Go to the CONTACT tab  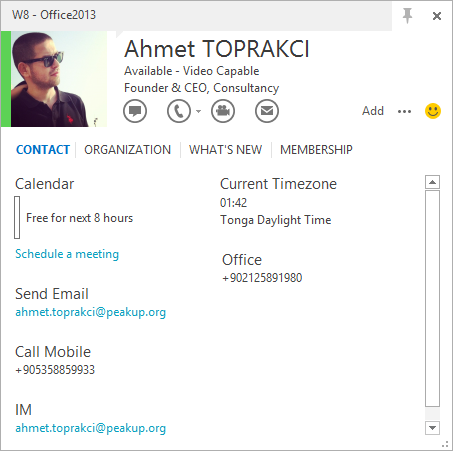pyautogui.click(x=43, y=150)
